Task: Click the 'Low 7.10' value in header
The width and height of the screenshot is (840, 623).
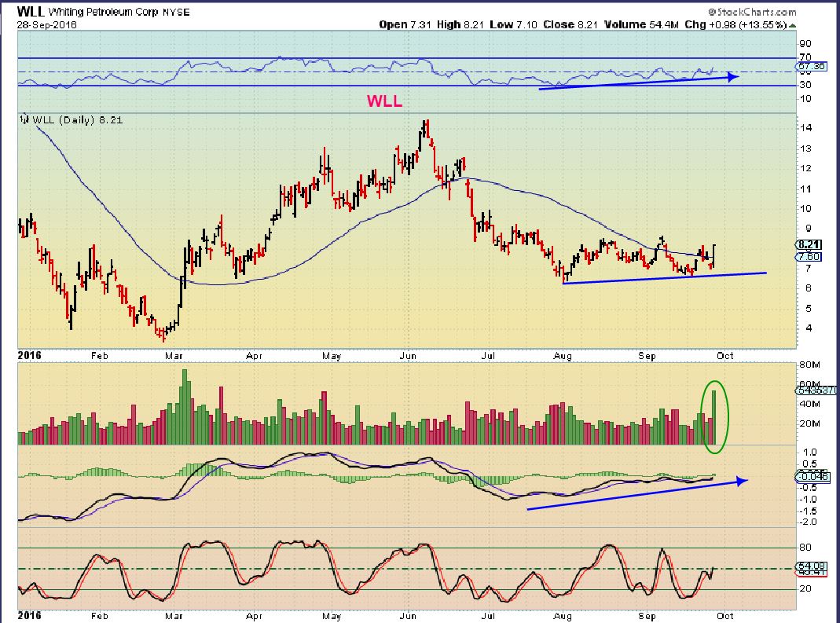Action: tap(513, 24)
